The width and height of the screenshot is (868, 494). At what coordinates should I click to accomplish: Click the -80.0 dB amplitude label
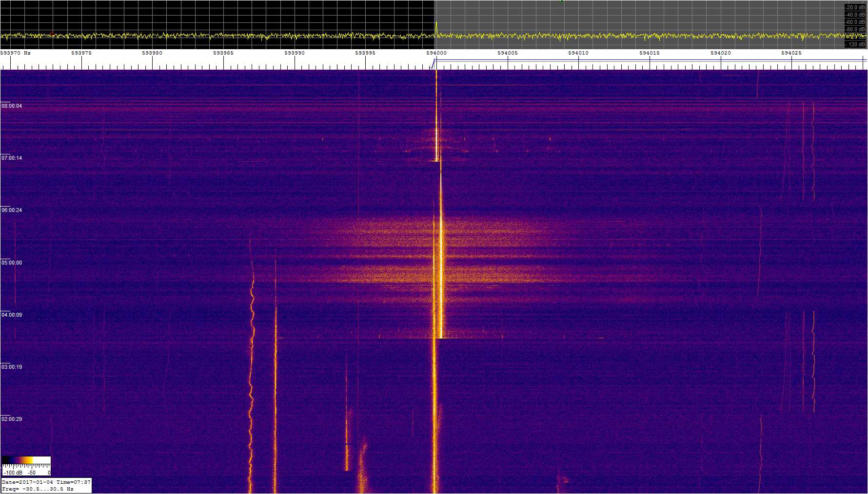coord(855,29)
